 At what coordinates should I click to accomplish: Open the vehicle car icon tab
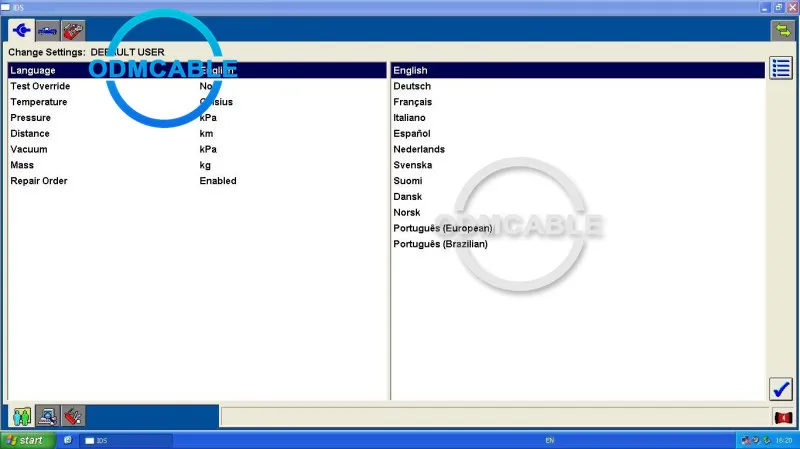click(47, 31)
